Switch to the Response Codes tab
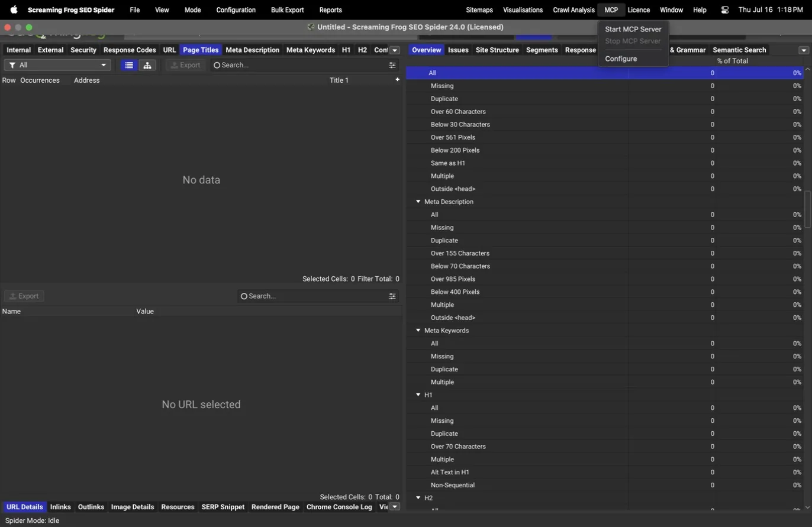This screenshot has height=527, width=812. (130, 50)
